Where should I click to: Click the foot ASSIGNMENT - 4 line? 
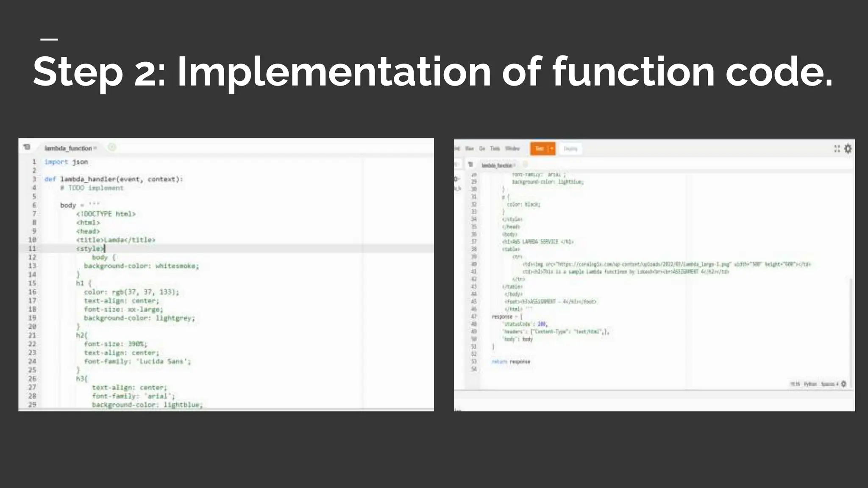551,302
